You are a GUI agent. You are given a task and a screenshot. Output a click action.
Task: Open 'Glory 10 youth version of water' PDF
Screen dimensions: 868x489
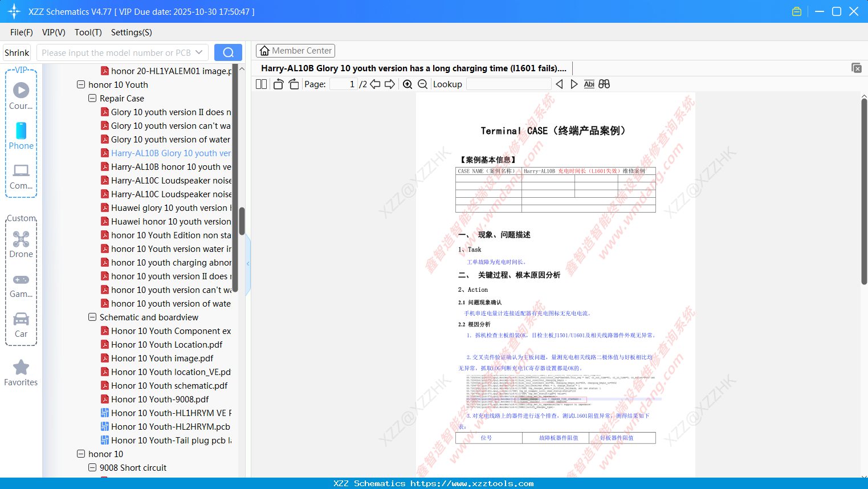pyautogui.click(x=166, y=139)
